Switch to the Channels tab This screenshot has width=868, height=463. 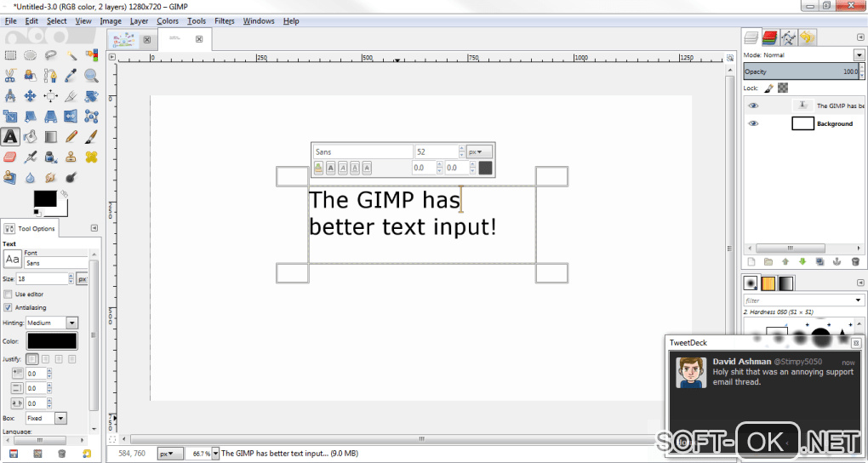[x=769, y=37]
